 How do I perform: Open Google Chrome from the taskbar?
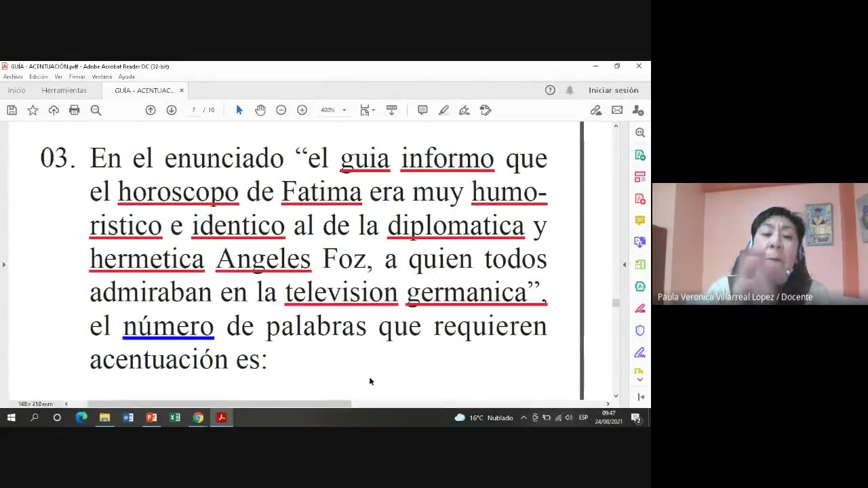click(x=198, y=418)
